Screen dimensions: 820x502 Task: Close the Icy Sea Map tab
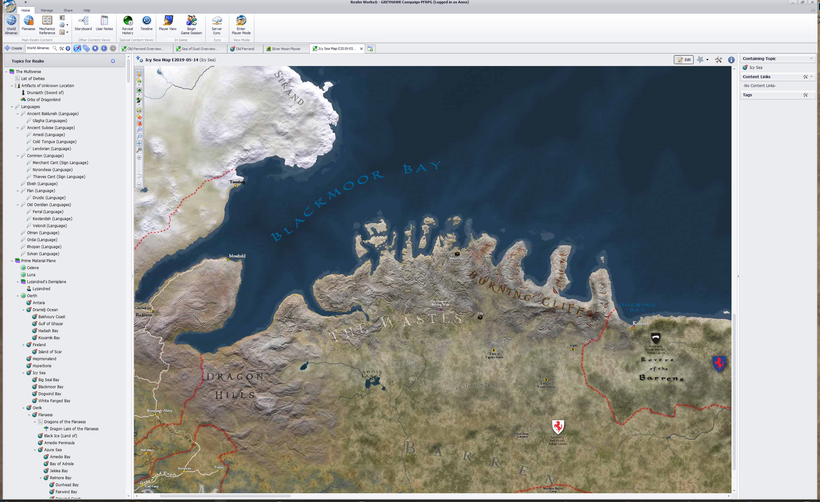point(361,49)
